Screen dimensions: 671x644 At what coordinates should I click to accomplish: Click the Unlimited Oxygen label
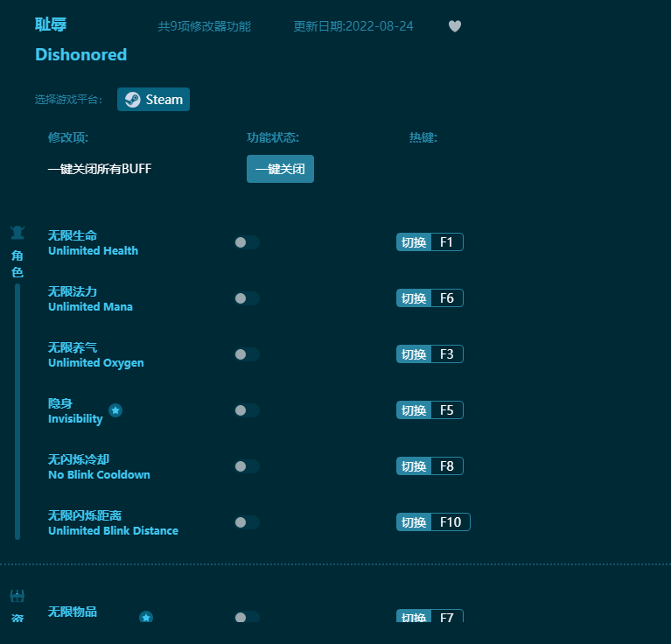[96, 363]
